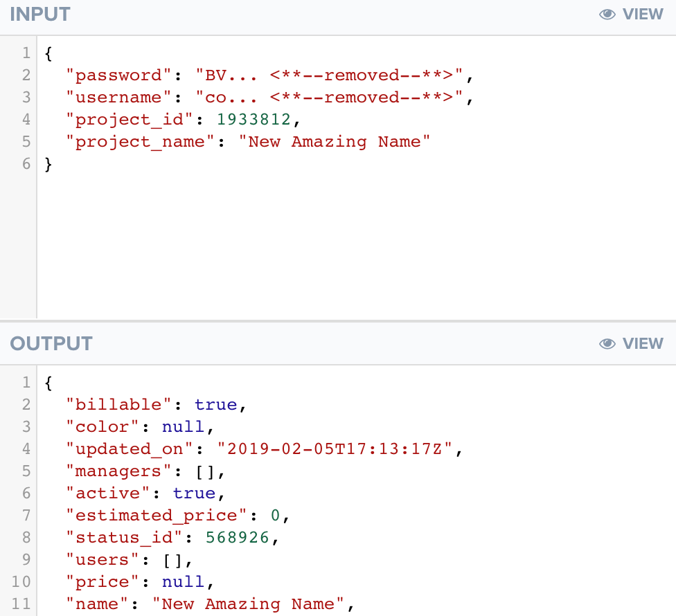Click the input "project_name" key
This screenshot has height=616, width=676.
[x=140, y=141]
